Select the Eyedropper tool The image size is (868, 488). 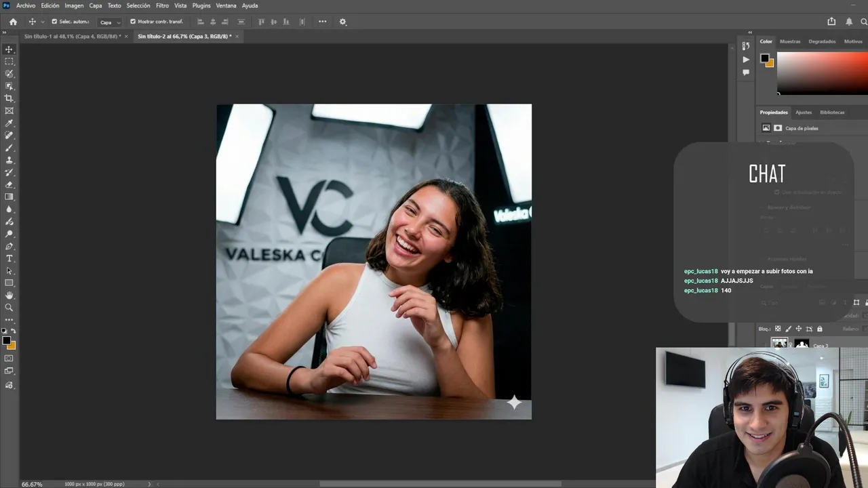pyautogui.click(x=9, y=123)
